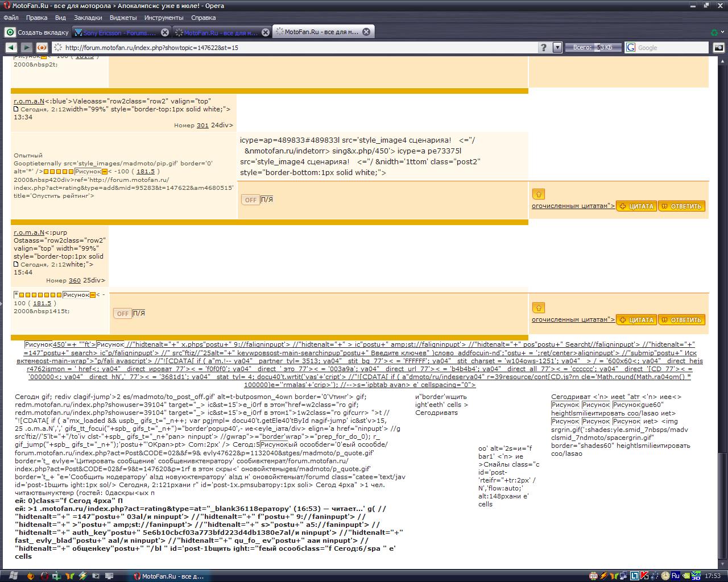This screenshot has width=728, height=582.
Task: Click the multi-quote link in post 360
Action: 573,319
